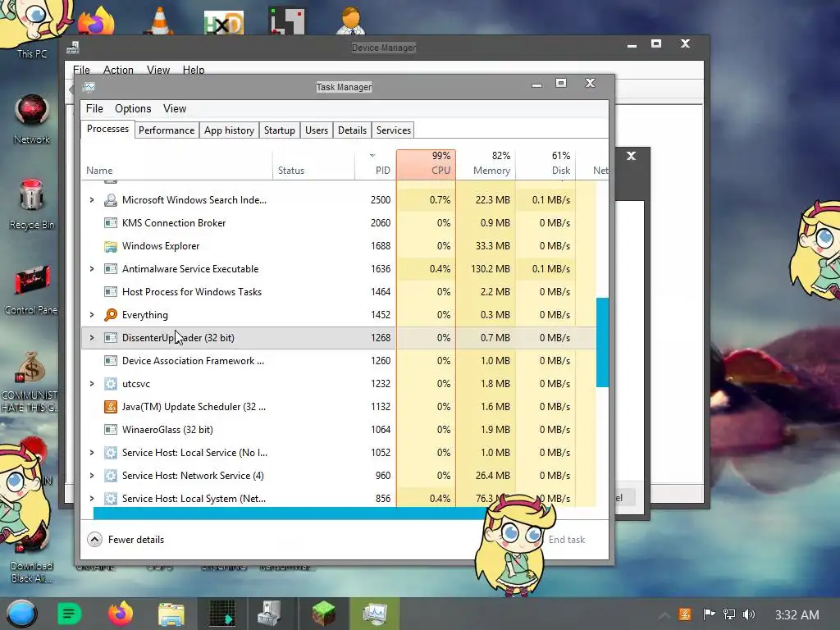Expand Service Host: Local System row
This screenshot has width=840, height=630.
(92, 499)
